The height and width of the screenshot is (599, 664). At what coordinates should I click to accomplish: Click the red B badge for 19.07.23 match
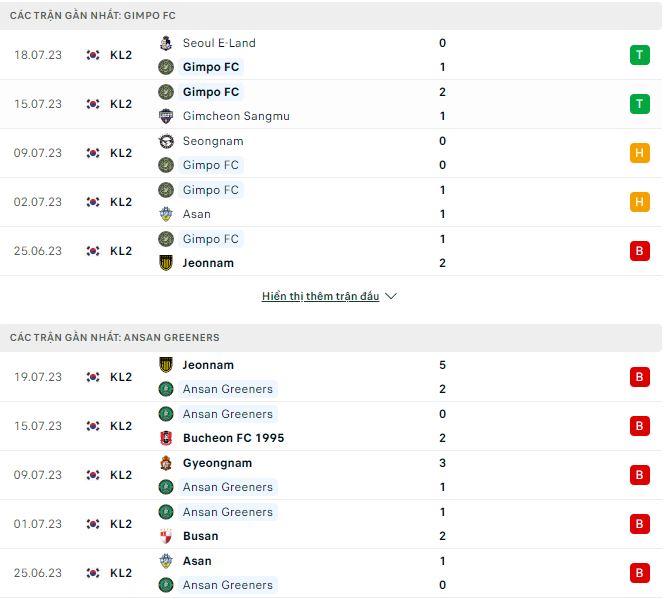coord(639,377)
